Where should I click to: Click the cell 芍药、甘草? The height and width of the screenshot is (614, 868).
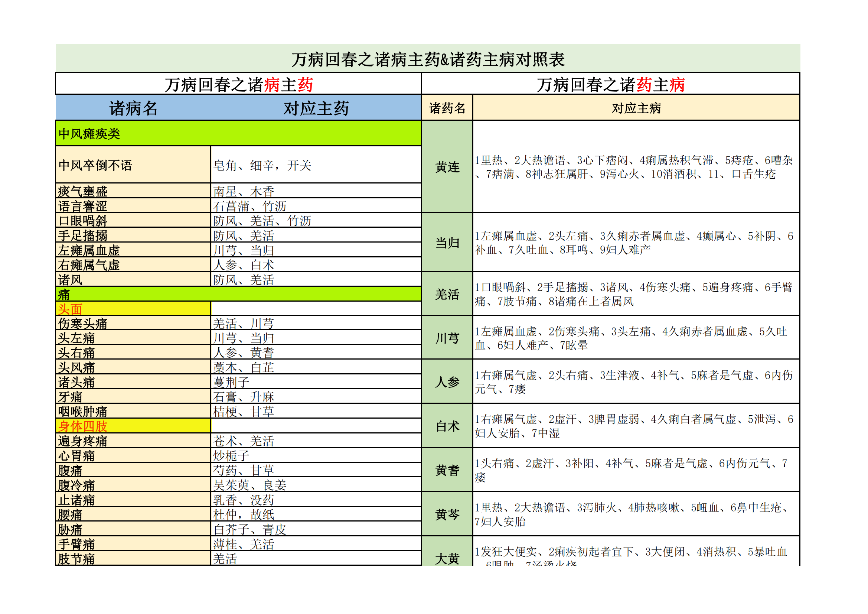pos(316,470)
